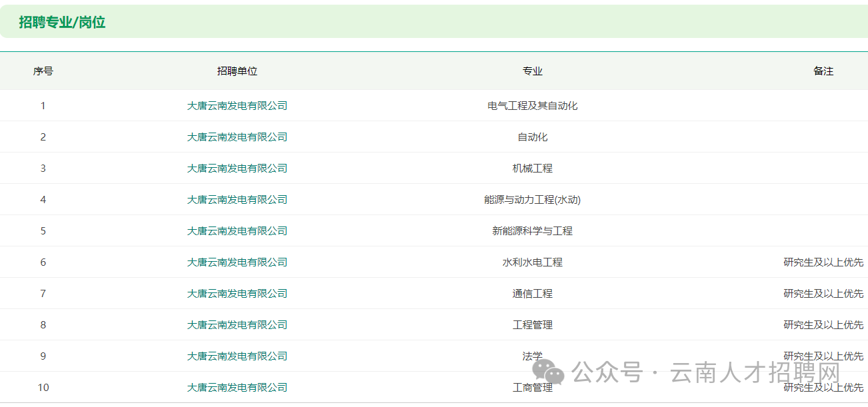The width and height of the screenshot is (868, 407).
Task: Select the 能源与动力工程(水动) cell
Action: point(532,199)
